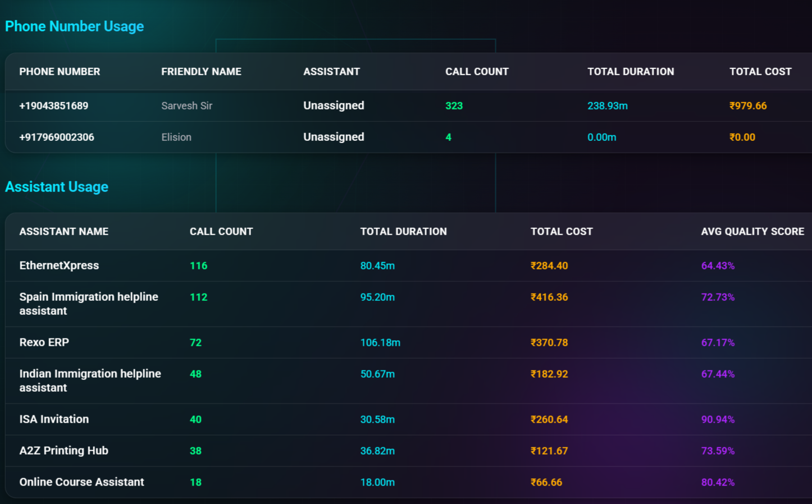Click the ASSISTANT NAME column header
Image resolution: width=812 pixels, height=504 pixels.
pos(64,231)
